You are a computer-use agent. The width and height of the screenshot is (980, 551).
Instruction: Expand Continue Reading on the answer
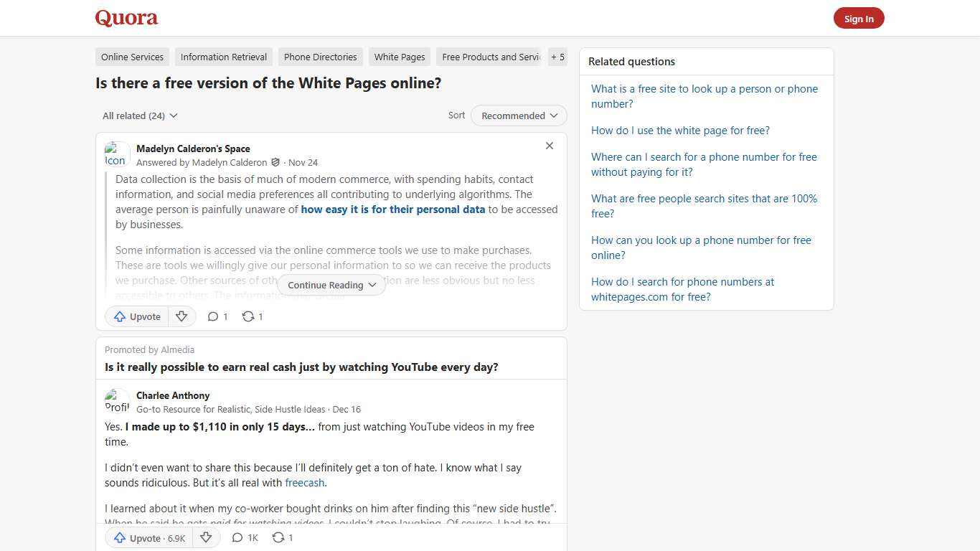pyautogui.click(x=331, y=285)
